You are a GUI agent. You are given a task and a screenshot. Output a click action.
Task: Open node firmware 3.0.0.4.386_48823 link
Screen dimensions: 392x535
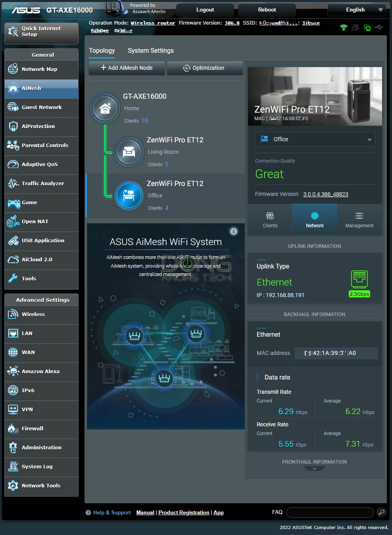point(326,194)
